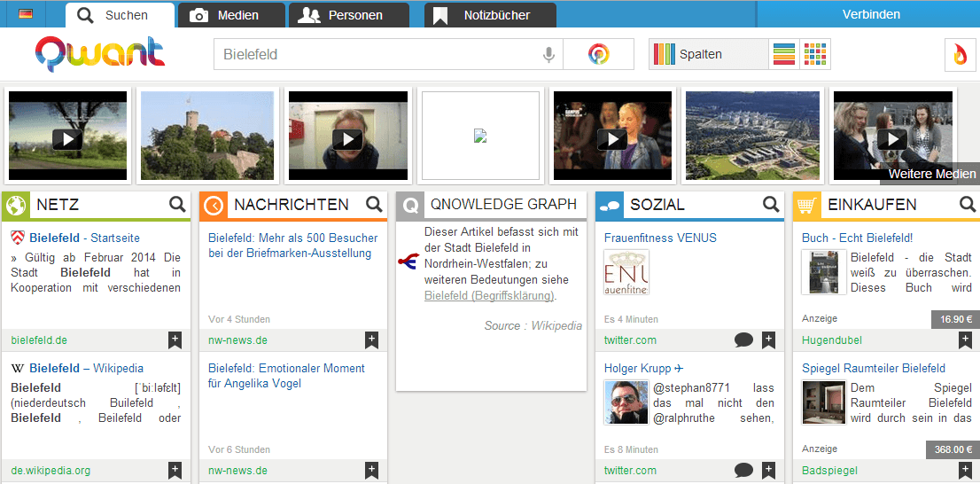This screenshot has width=980, height=484.
Task: Click the NETZ globe icon
Action: pos(15,205)
